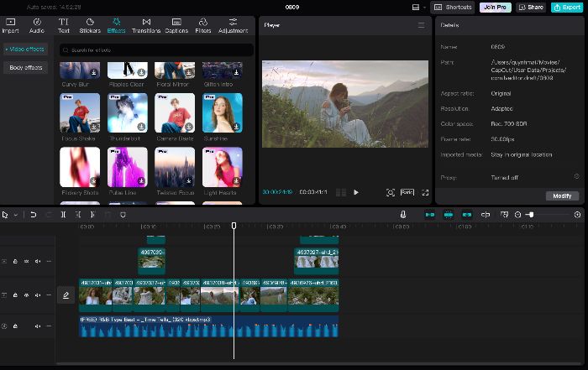Select the R&B Type Beat audio clip
Screen dimensions: 588x370
tap(209, 326)
